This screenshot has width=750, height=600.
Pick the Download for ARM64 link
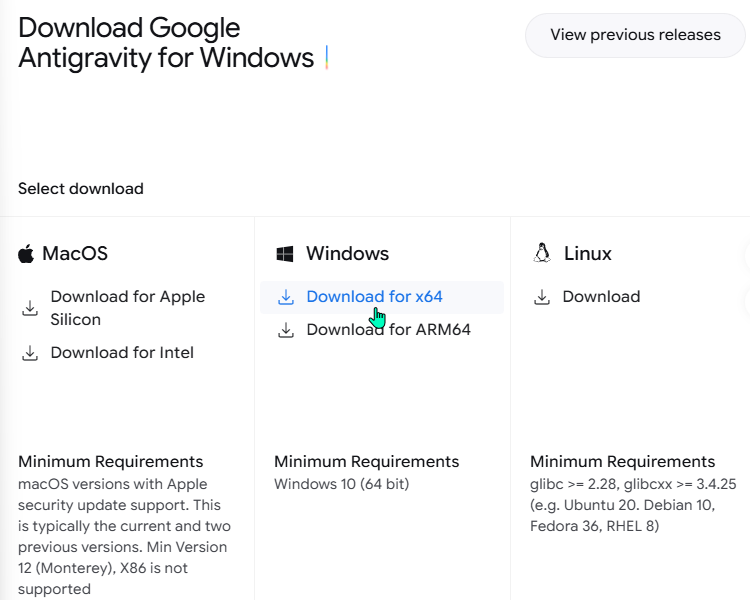pos(388,330)
